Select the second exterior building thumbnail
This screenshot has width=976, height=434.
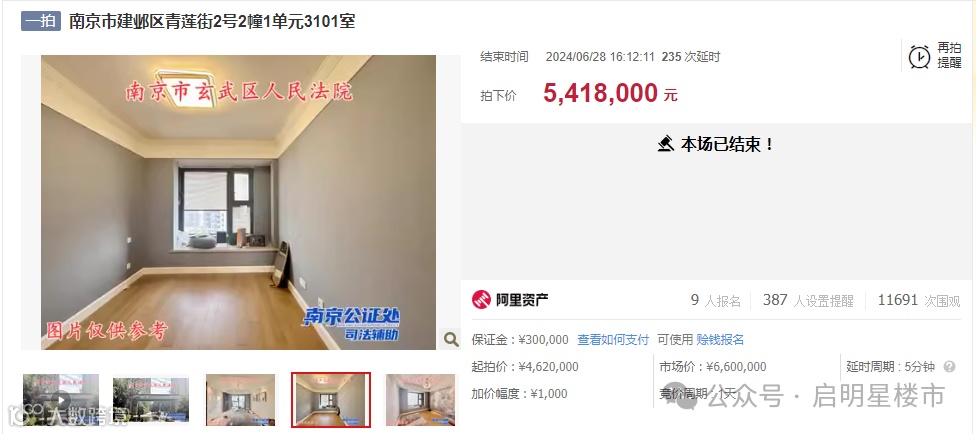151,399
